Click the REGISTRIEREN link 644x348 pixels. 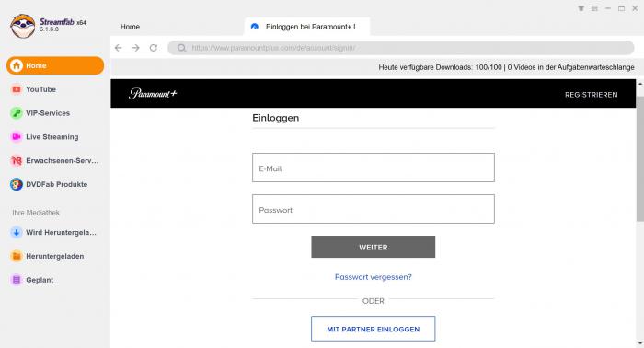pyautogui.click(x=591, y=95)
